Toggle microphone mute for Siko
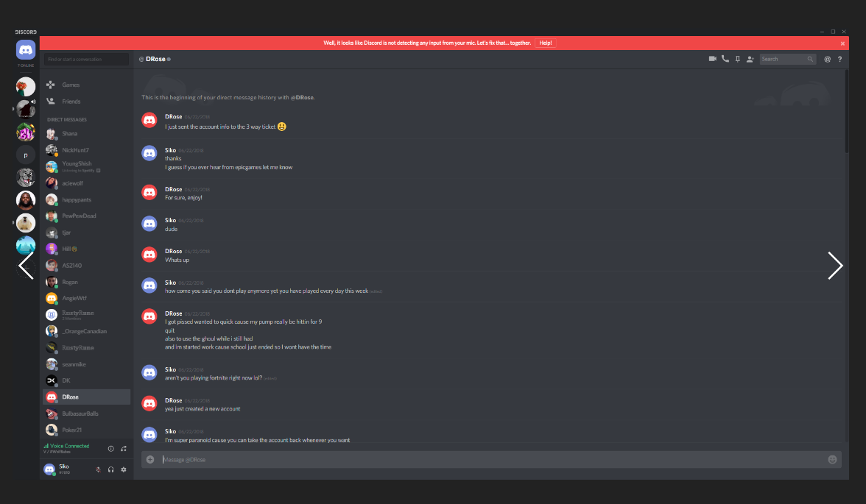 99,469
